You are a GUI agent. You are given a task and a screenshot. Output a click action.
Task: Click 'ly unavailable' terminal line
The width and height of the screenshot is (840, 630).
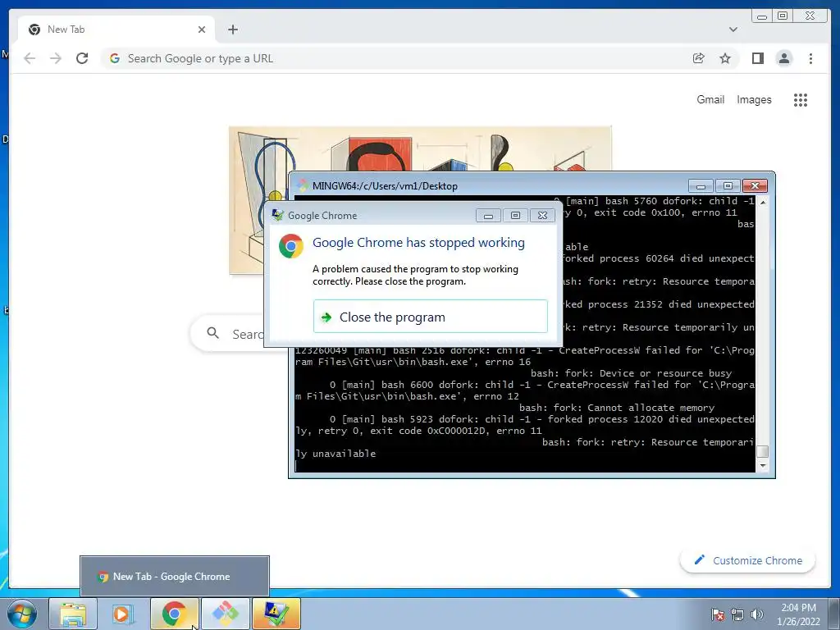(x=336, y=454)
